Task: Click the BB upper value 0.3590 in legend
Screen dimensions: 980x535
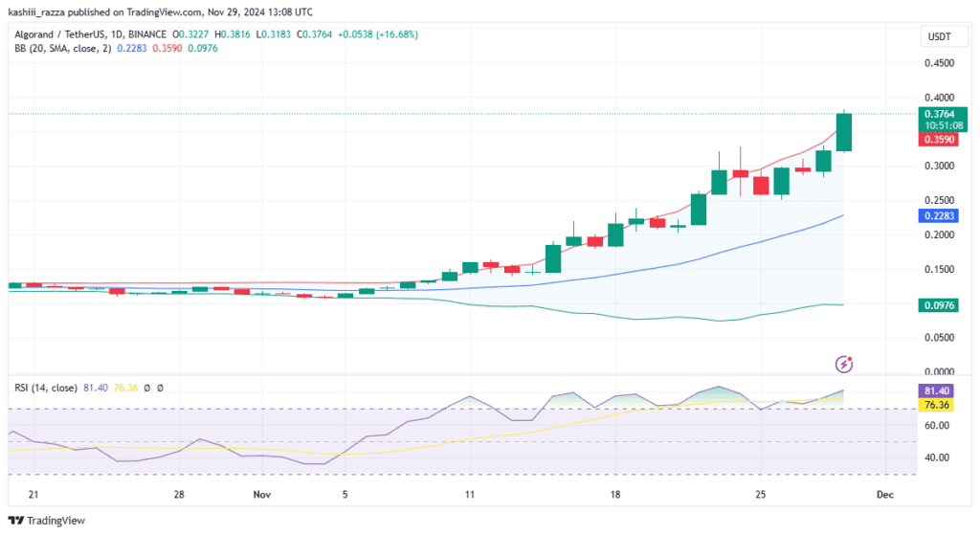Action: [167, 48]
